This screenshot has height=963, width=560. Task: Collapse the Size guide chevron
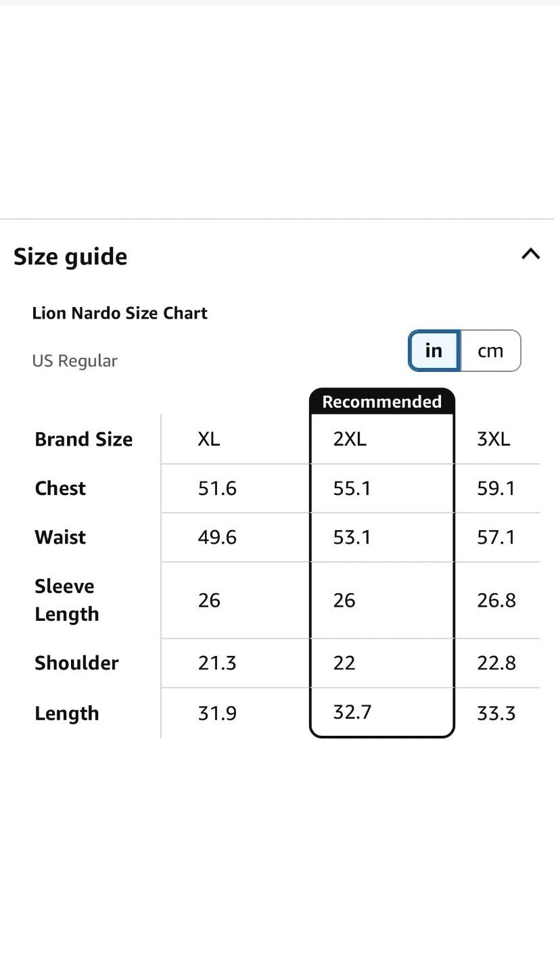(531, 254)
